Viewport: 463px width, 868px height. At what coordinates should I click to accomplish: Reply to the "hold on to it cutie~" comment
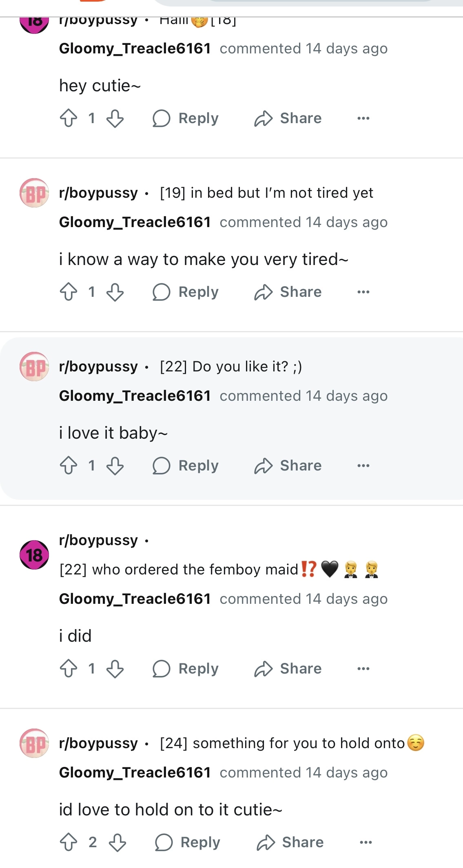click(188, 842)
